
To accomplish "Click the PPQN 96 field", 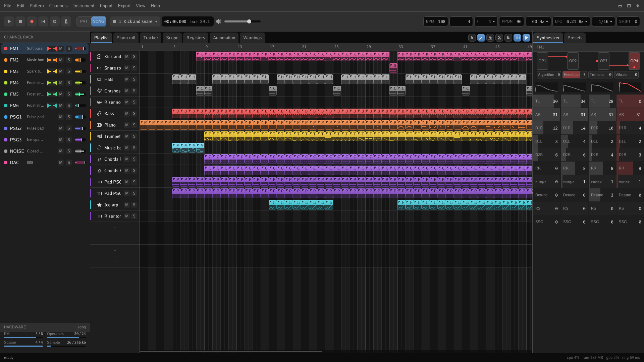I will [x=512, y=21].
